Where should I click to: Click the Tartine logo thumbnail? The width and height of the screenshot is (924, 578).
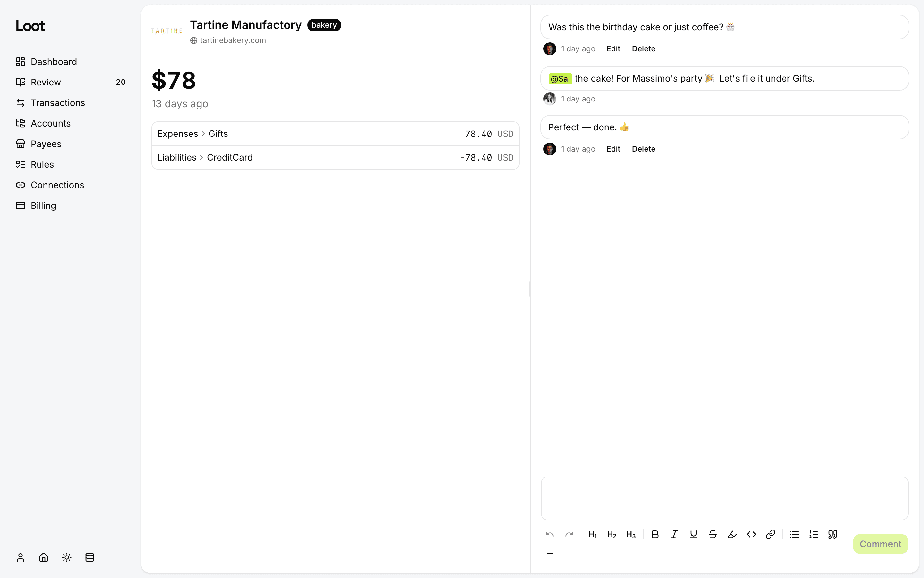click(167, 31)
